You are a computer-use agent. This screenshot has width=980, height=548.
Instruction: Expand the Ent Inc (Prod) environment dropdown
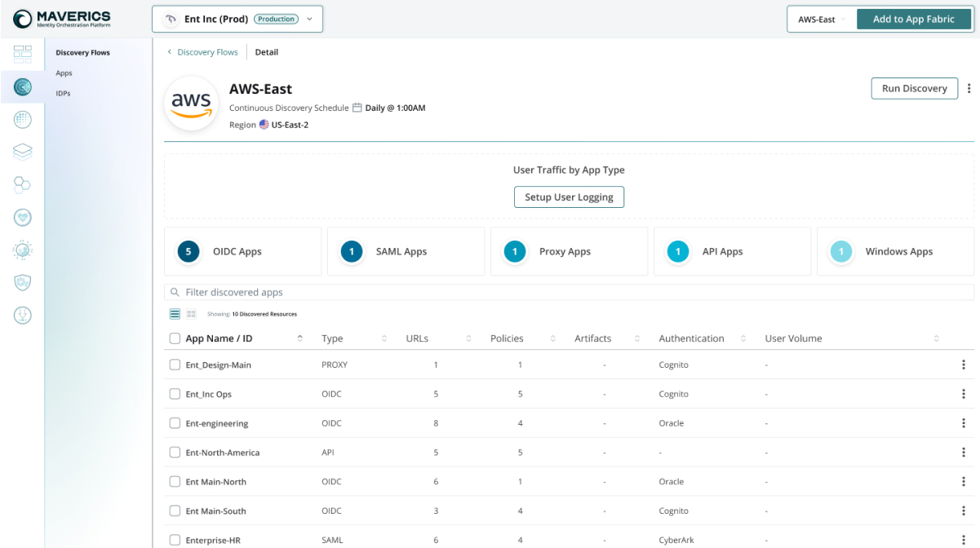[237, 19]
